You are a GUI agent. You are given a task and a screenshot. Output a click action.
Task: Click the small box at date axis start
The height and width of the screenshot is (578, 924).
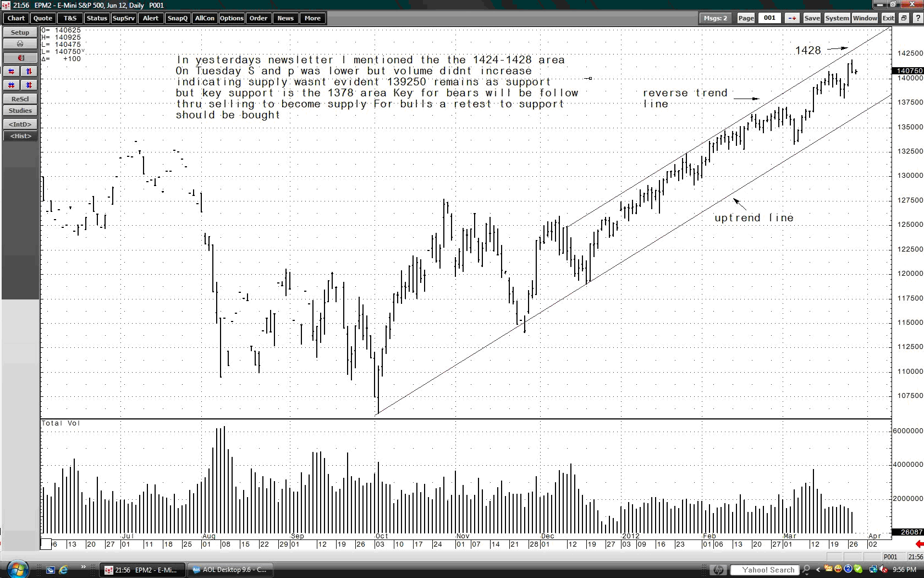pyautogui.click(x=46, y=544)
